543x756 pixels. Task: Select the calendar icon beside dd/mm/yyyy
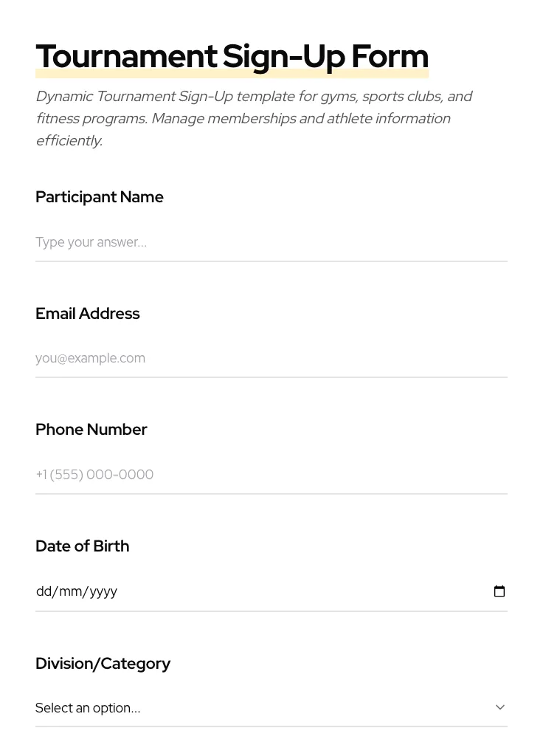tap(499, 591)
